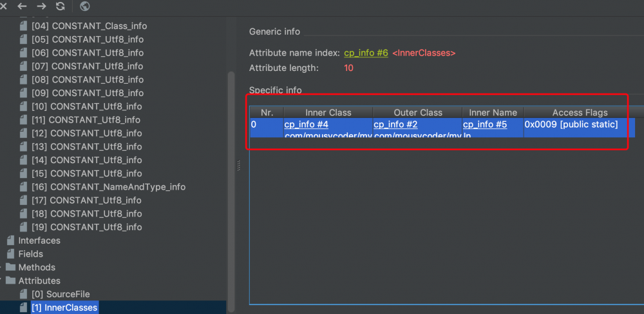Select [05] CONSTANT_Utf8_info entry
Screen dimensions: 644x314
point(88,39)
